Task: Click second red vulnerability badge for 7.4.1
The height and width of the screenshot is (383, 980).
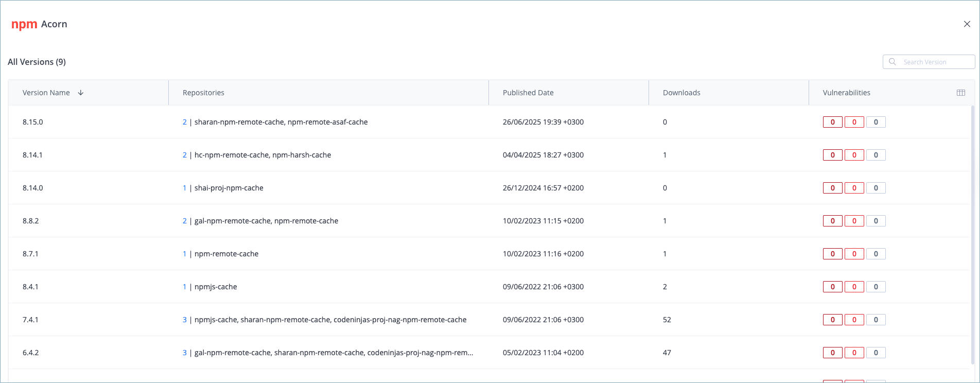Action: point(854,320)
